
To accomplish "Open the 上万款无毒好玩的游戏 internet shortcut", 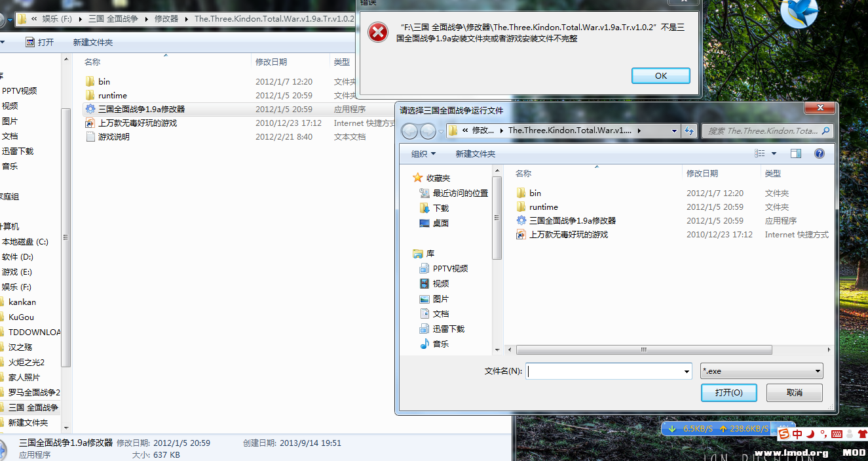I will click(x=138, y=123).
